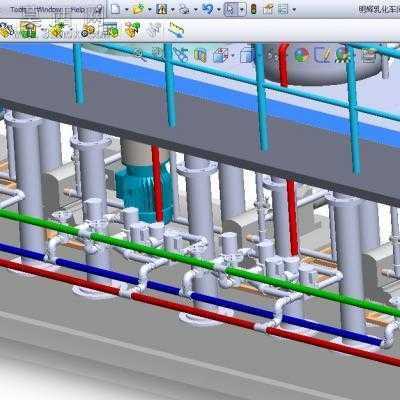Pin the menu bar with pushpin icon
This screenshot has height=400, width=400.
point(99,9)
